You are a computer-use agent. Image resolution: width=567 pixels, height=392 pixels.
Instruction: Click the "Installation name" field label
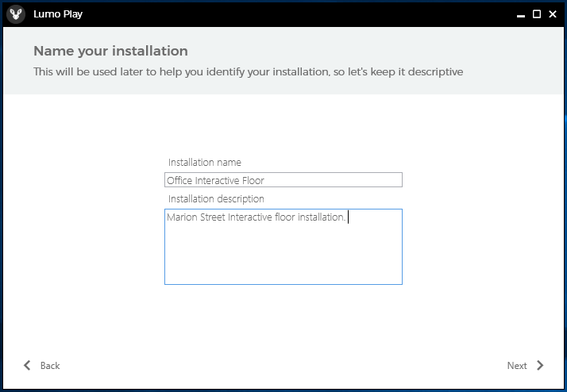click(205, 163)
